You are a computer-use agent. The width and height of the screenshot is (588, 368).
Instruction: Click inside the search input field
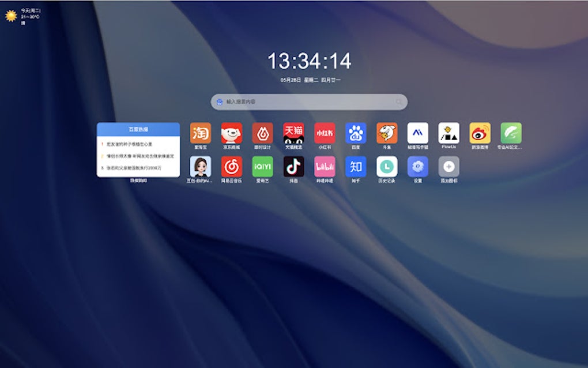pos(309,102)
